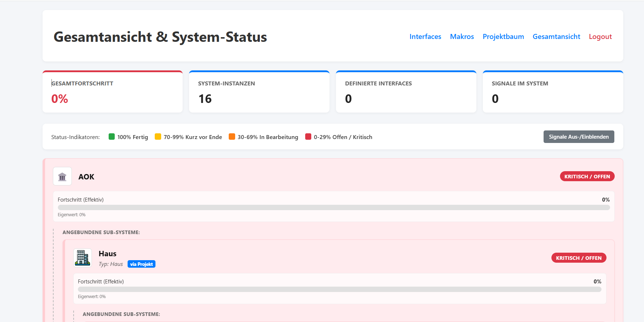The image size is (644, 322).
Task: Open the Gesamtansicht navigation link
Action: 556,36
